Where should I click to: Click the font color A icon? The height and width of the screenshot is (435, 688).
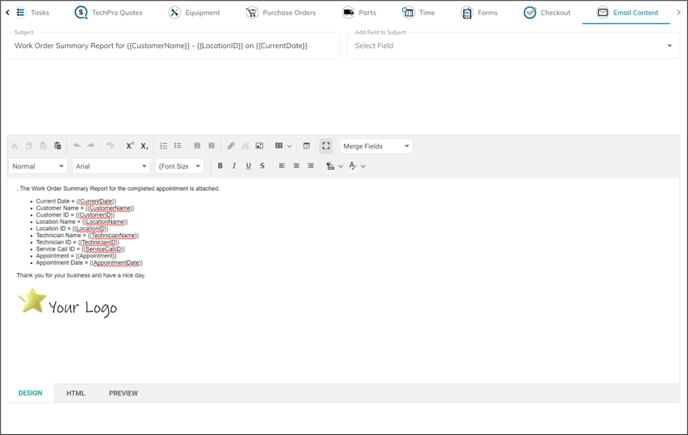(353, 166)
